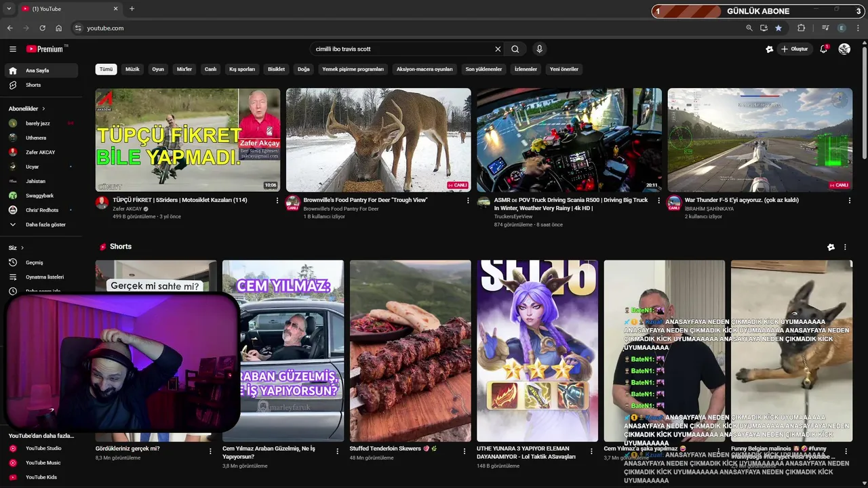Open Chris' Redhots channel
Viewport: 868px width, 488px height.
point(41,210)
